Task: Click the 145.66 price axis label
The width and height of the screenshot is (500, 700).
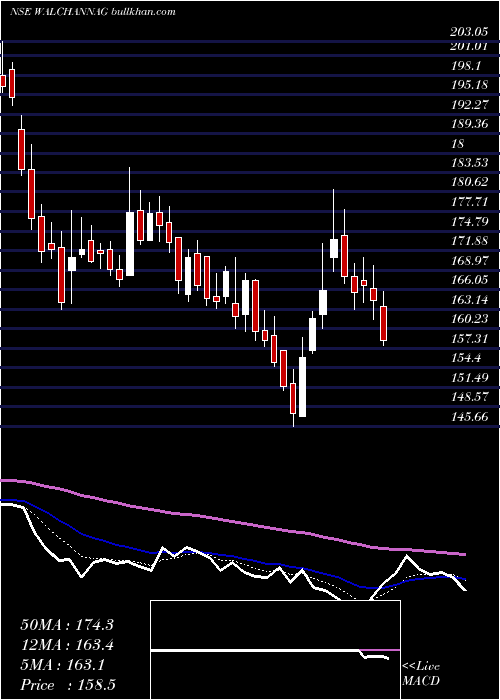Action: (469, 417)
